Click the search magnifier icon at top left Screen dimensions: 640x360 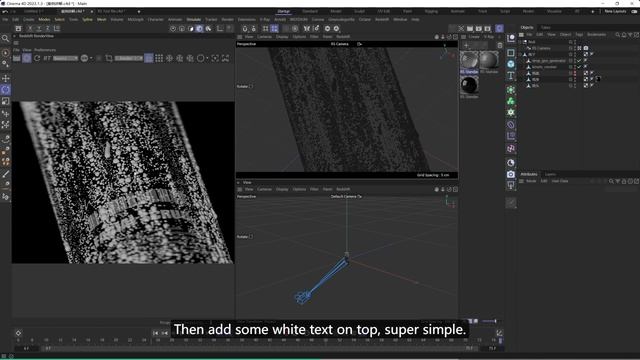5,39
